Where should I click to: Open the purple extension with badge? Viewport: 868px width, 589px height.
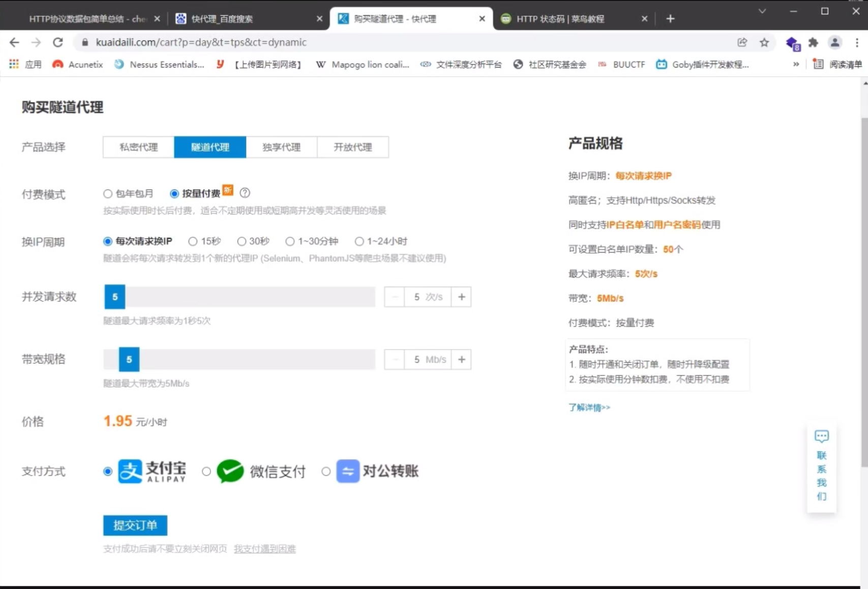pos(793,43)
